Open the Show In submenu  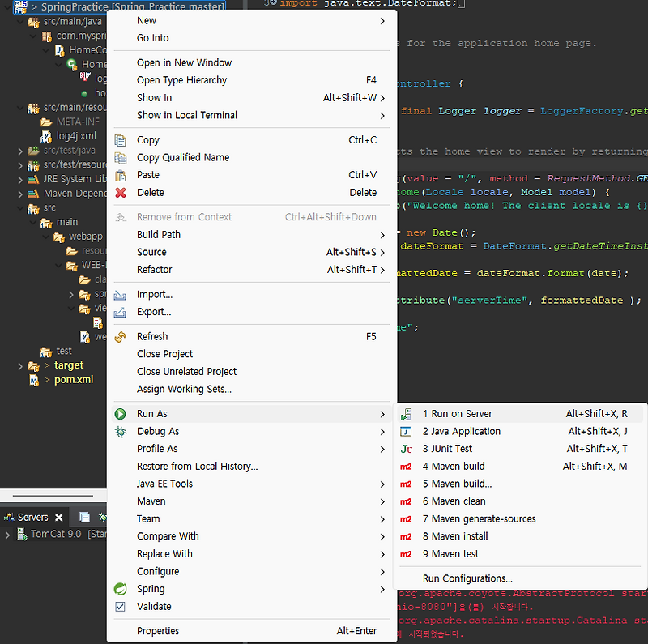252,98
